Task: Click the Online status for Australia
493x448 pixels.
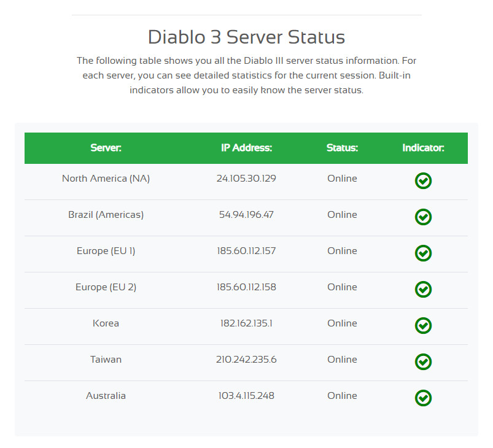Action: pos(342,396)
